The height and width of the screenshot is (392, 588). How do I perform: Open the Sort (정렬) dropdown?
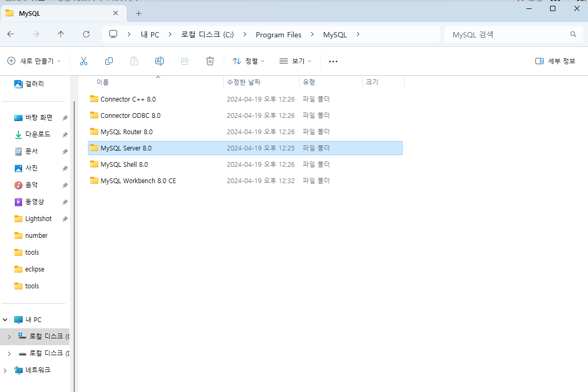[x=248, y=61]
